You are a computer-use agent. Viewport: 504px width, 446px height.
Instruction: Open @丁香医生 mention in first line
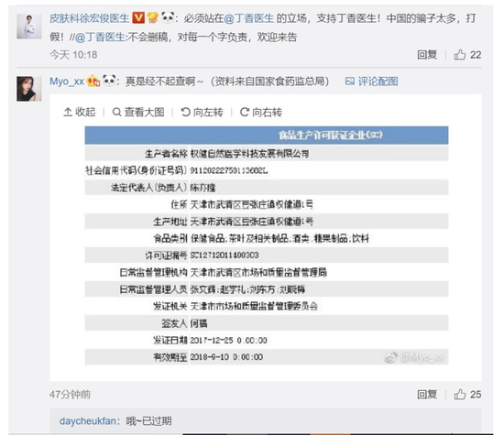(248, 18)
